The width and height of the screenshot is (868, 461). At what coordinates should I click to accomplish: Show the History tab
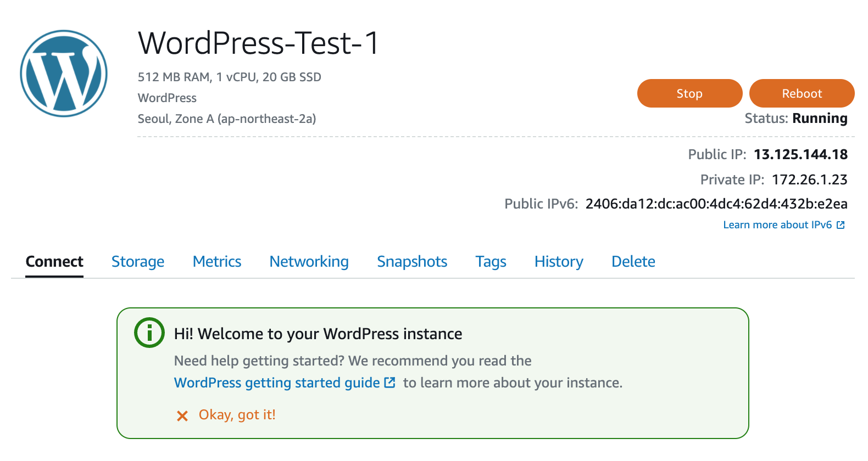[559, 262]
